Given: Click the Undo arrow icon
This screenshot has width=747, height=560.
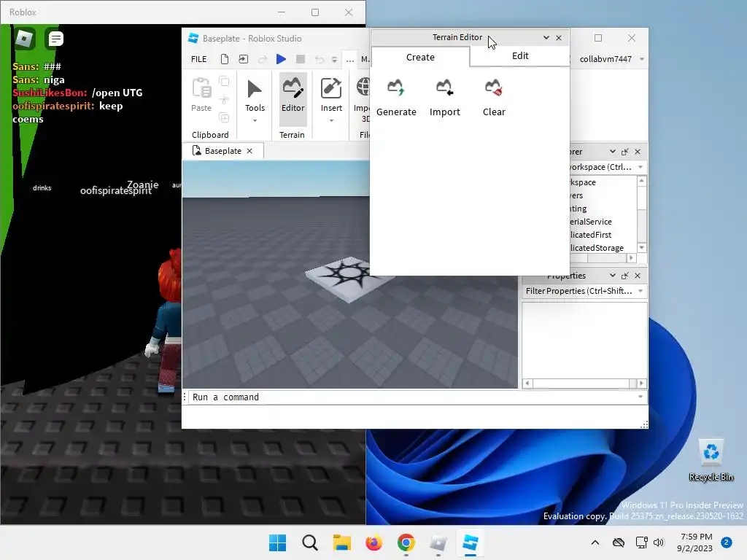Looking at the screenshot, I should (x=320, y=59).
